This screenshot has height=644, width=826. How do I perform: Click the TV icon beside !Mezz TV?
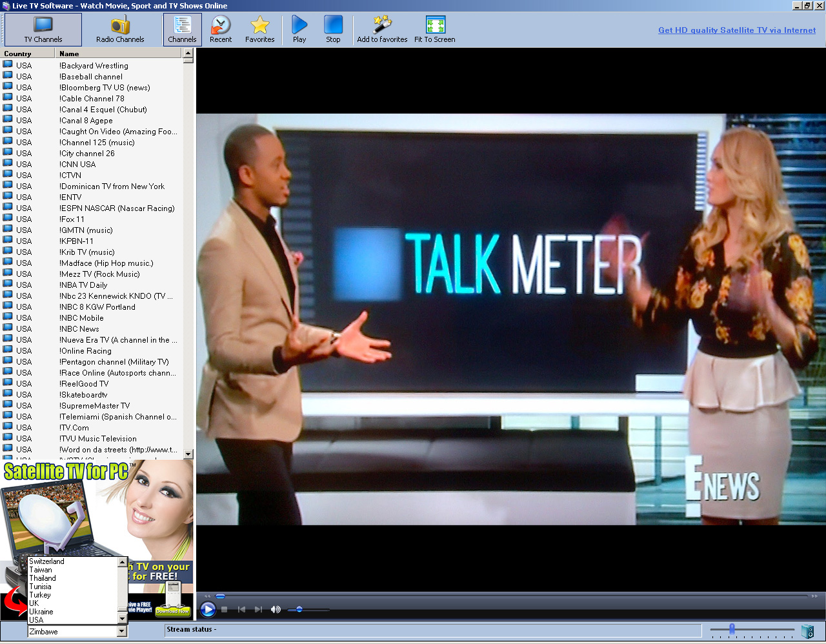click(8, 274)
